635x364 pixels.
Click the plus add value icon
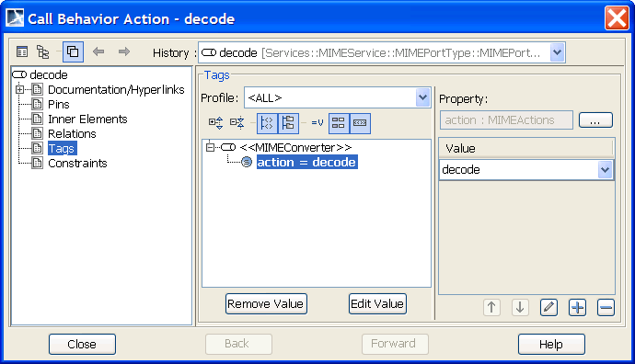[x=578, y=308]
